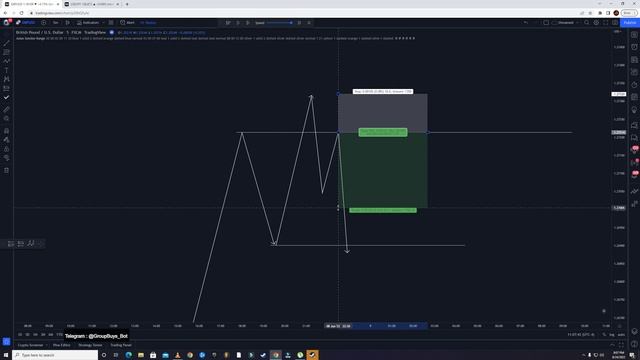Screen dimensions: 640x360
Task: Select the Zoom in tool
Action: (7, 118)
